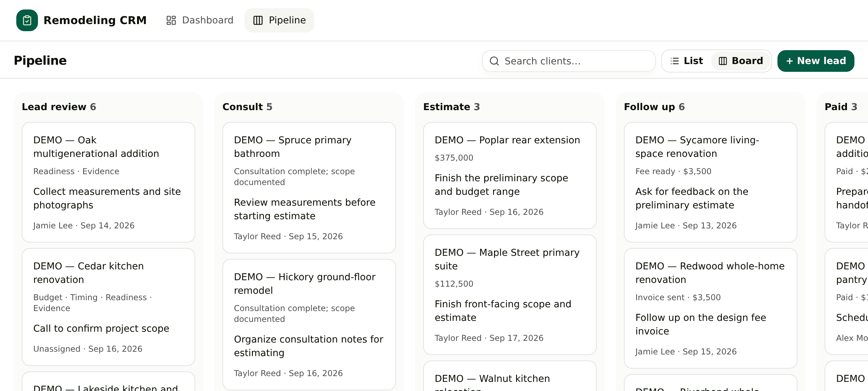
Task: Switch to List view
Action: coord(687,61)
